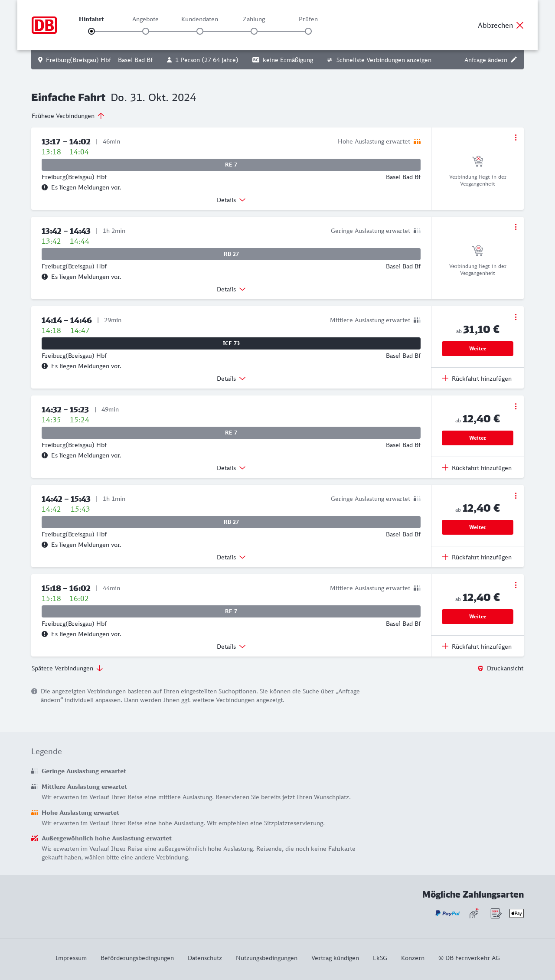The image size is (555, 980).
Task: Select the Zahlung step in progress bar
Action: 254,31
